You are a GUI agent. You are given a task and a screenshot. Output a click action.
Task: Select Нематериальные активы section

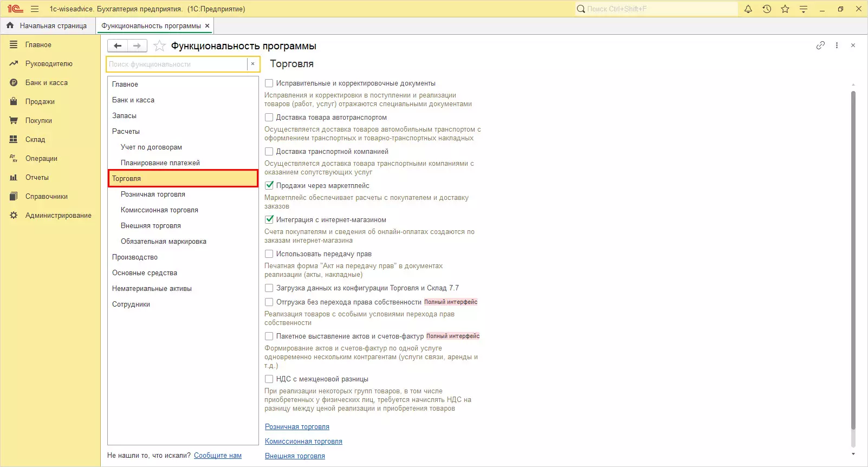183,288
